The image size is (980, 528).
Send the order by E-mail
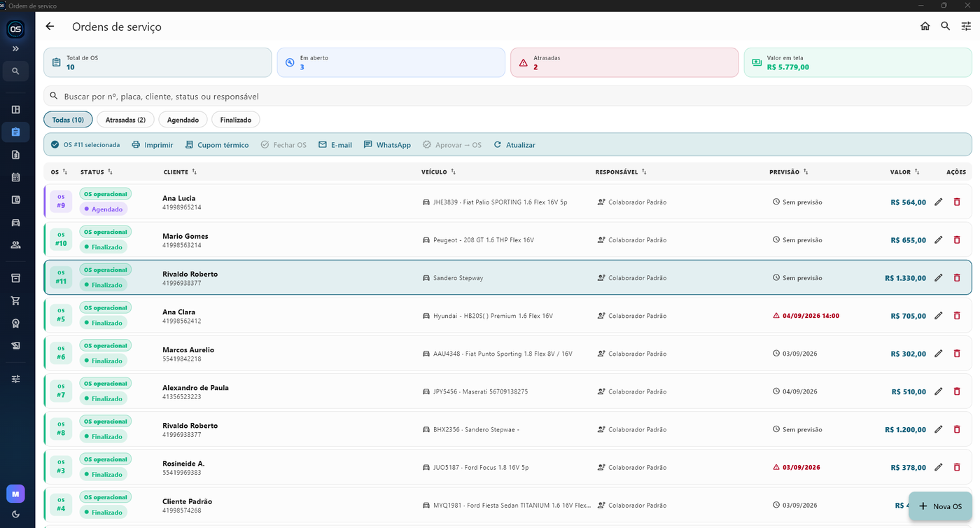(x=335, y=145)
